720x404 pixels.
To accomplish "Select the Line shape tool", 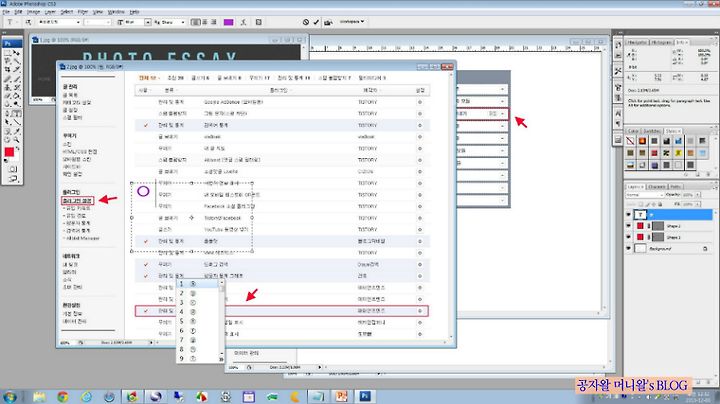I will point(17,122).
